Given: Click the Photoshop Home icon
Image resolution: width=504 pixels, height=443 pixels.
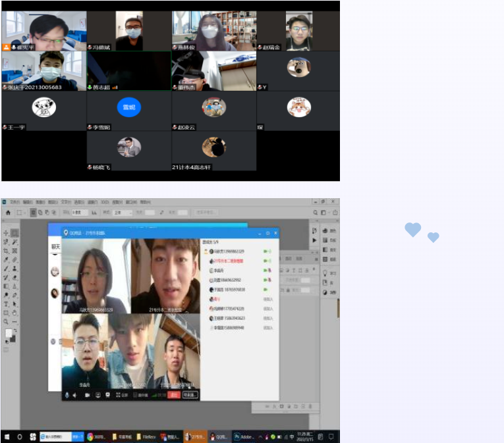Looking at the screenshot, I should pyautogui.click(x=8, y=213).
